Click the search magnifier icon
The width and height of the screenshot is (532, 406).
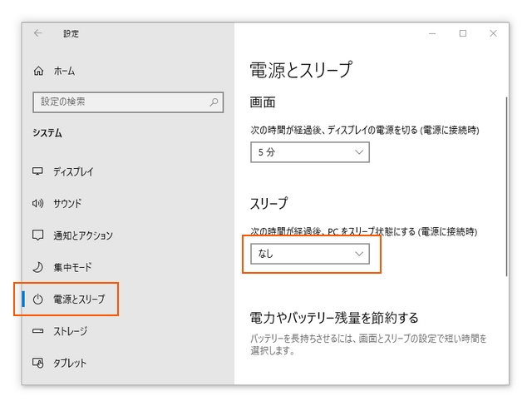tap(214, 102)
